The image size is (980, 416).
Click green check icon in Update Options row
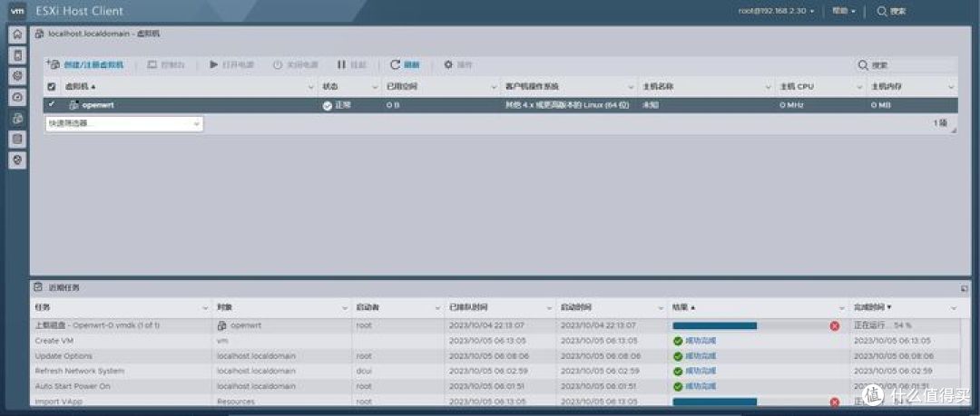[678, 356]
